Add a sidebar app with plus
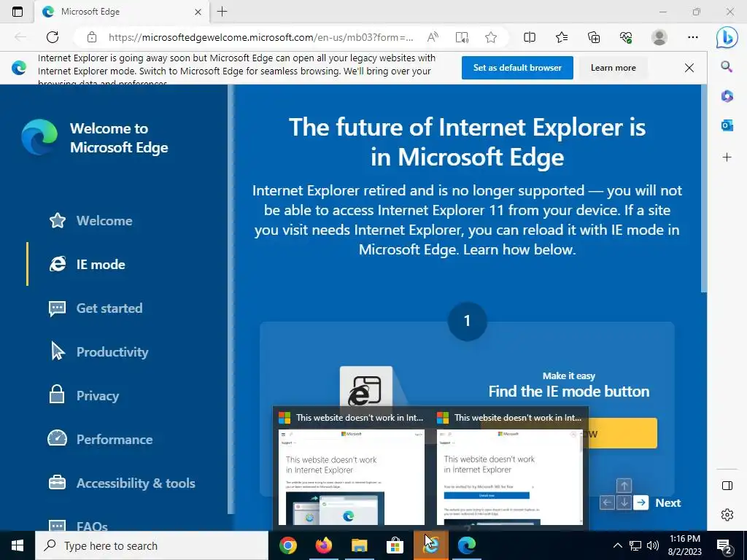The height and width of the screenshot is (560, 747). pos(727,157)
